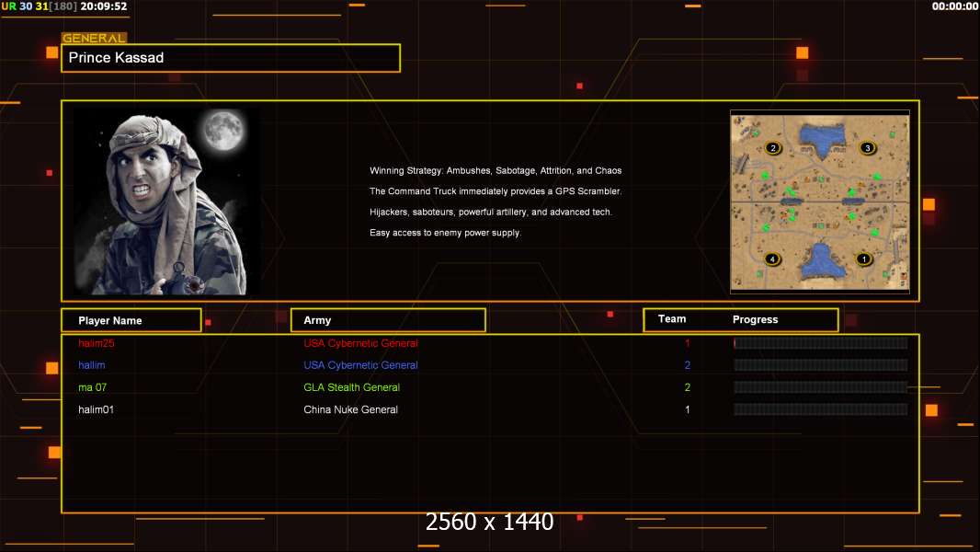Click the Progress column header label
Screen dimensions: 980x552
click(x=755, y=320)
